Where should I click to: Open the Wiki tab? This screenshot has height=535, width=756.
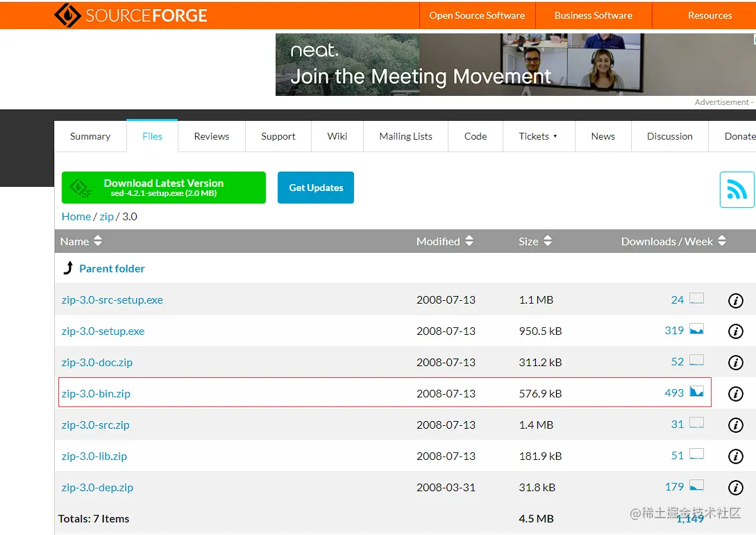coord(337,136)
